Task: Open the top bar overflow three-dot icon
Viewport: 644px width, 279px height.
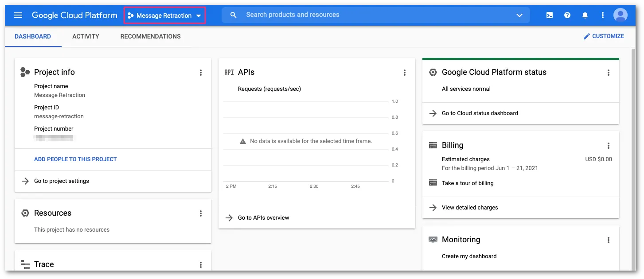Action: pyautogui.click(x=602, y=15)
